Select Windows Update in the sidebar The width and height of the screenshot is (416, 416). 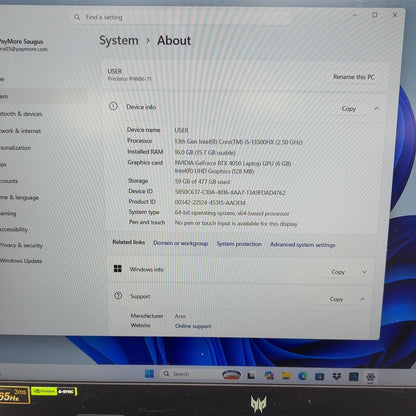coord(21,261)
